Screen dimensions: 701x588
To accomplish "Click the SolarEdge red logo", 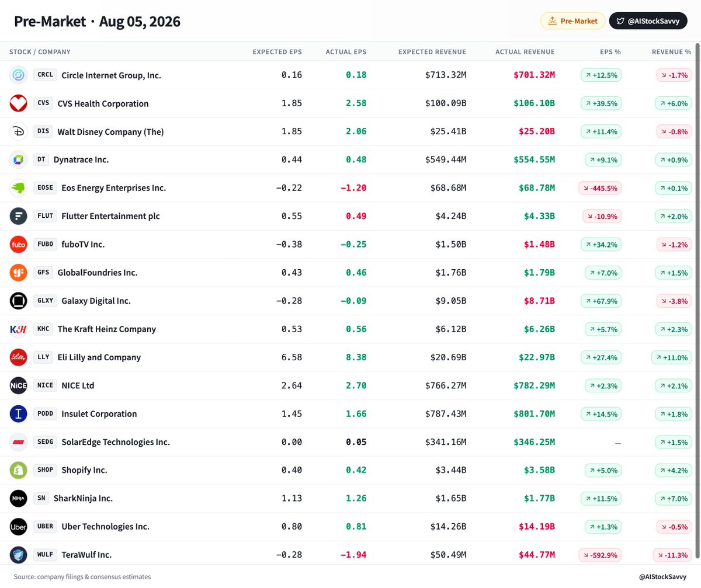I will point(18,442).
